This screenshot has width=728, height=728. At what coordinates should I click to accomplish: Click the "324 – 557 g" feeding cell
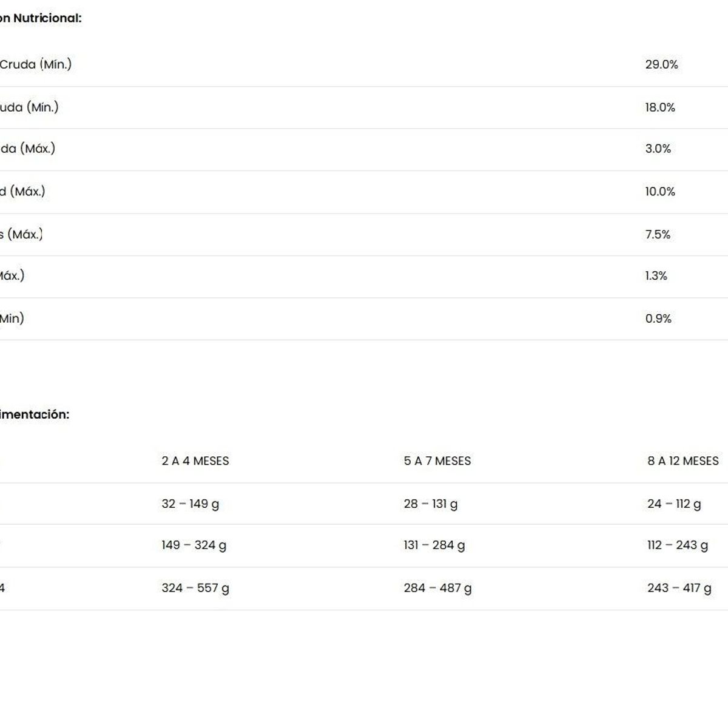195,588
